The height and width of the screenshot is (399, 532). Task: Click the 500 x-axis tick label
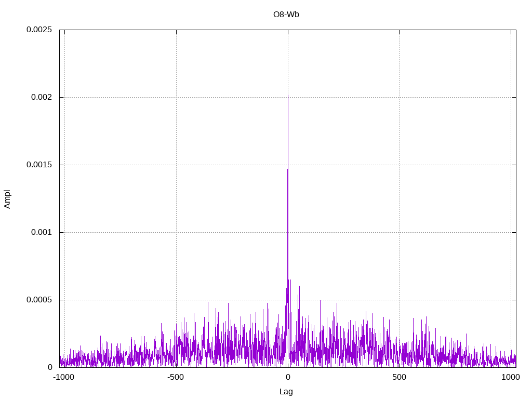[399, 377]
